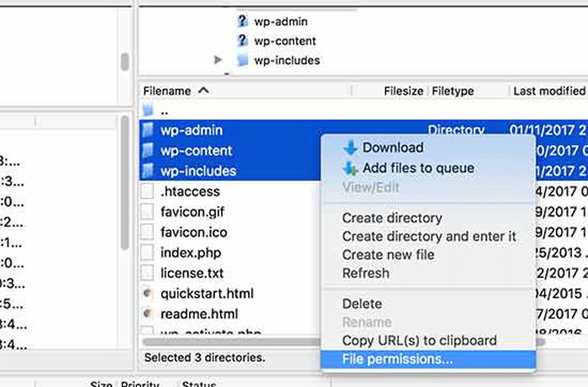Click Delete in the context menu

point(362,304)
